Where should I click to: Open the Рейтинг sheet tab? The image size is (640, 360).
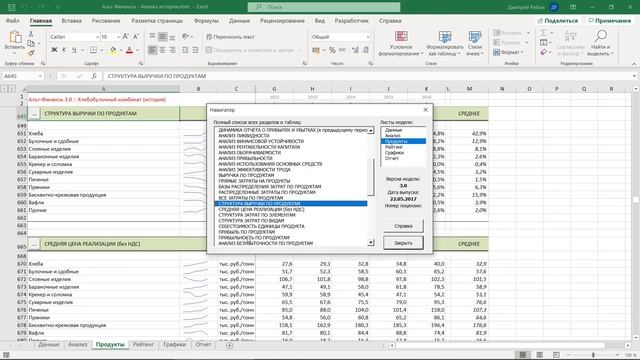[x=143, y=344]
